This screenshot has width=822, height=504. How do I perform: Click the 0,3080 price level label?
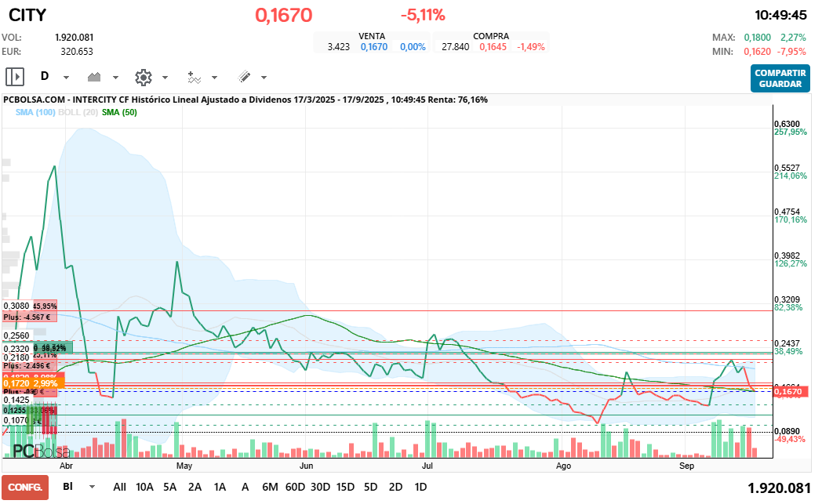pyautogui.click(x=16, y=306)
